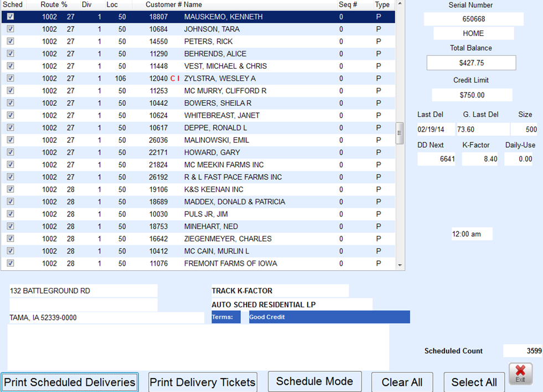This screenshot has width=543, height=392.
Task: Grab the customer list scrollbar thumb
Action: coord(400,133)
